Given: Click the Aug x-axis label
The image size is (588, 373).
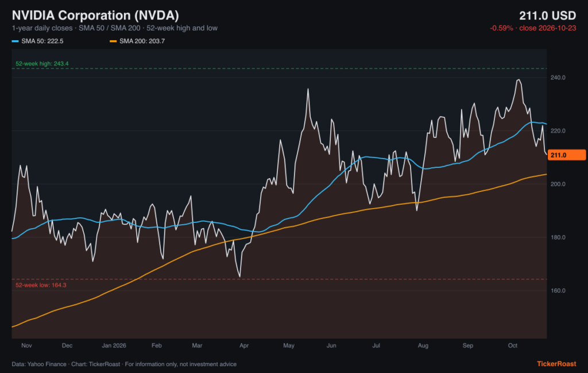Looking at the screenshot, I should [x=423, y=345].
